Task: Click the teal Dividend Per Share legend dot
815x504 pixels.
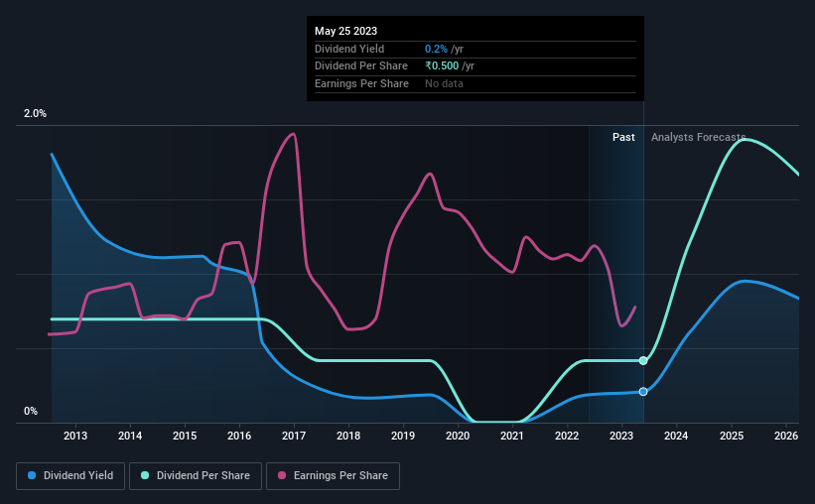Action: [145, 475]
